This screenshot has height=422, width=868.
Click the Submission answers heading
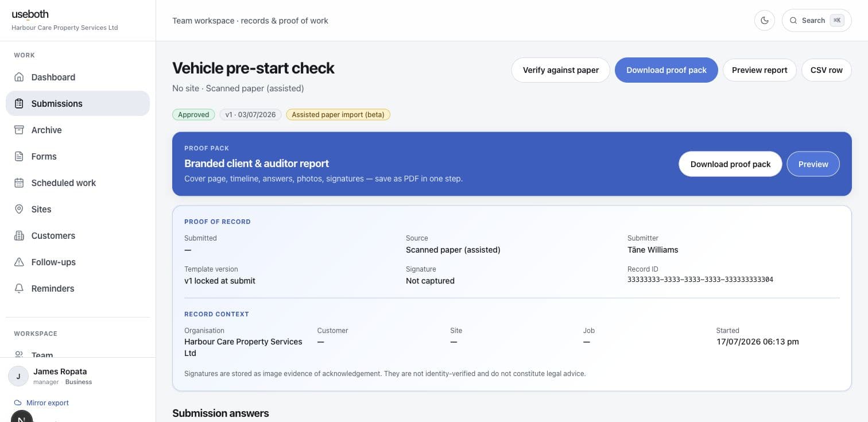pyautogui.click(x=220, y=413)
